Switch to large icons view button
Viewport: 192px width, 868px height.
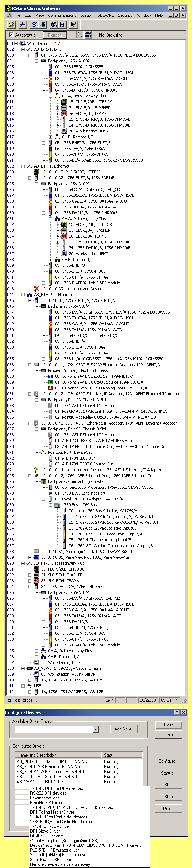pyautogui.click(x=80, y=35)
